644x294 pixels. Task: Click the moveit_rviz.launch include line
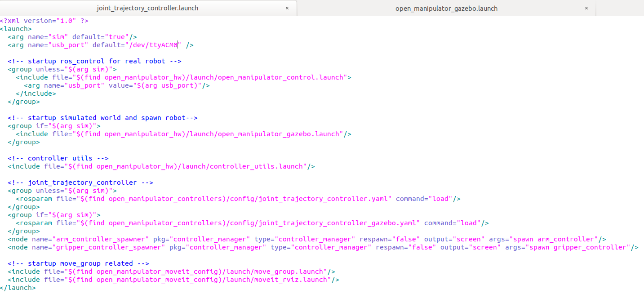pyautogui.click(x=173, y=280)
